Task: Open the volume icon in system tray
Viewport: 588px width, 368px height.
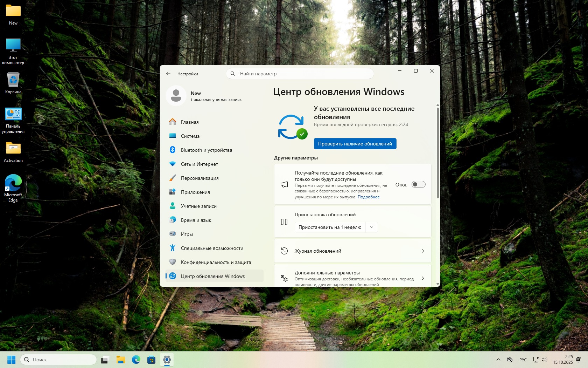Action: point(544,360)
